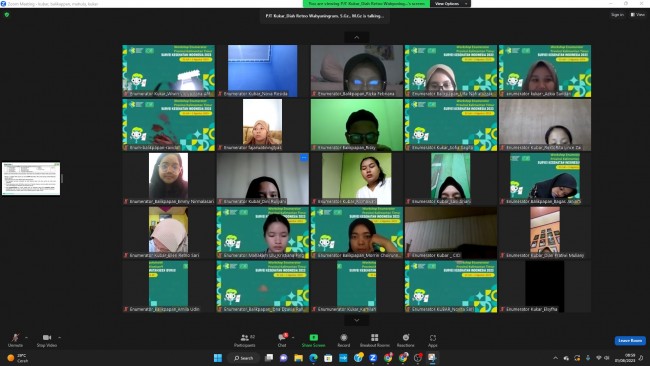Click Sign in at the top right
This screenshot has width=650, height=366.
click(x=617, y=15)
